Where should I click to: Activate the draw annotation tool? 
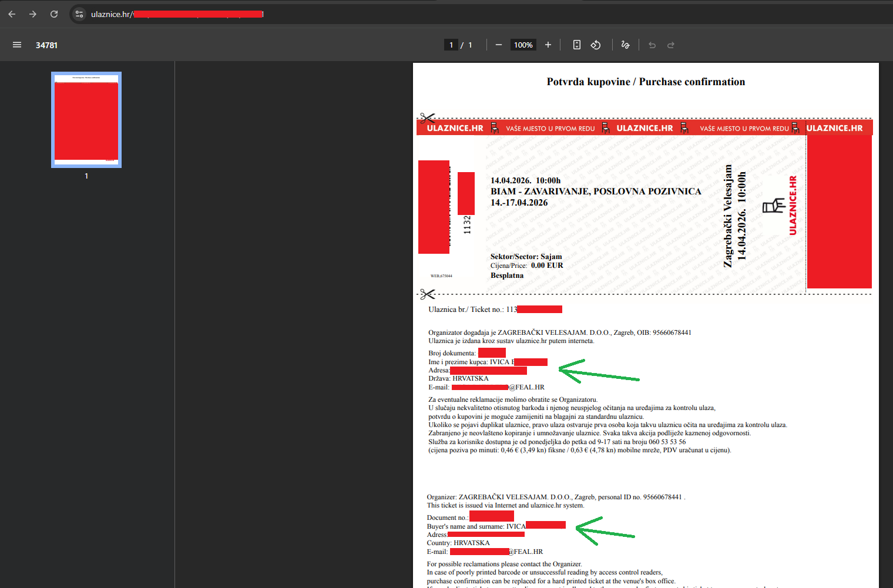coord(625,45)
